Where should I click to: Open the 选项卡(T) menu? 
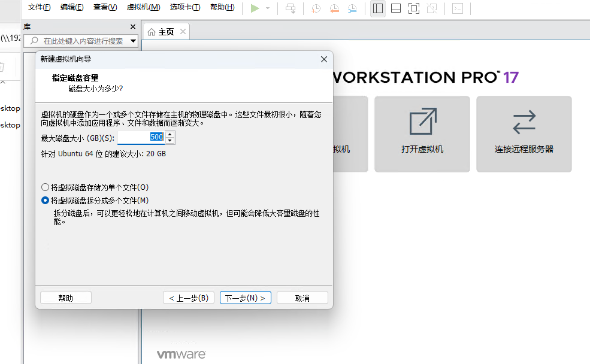click(184, 7)
